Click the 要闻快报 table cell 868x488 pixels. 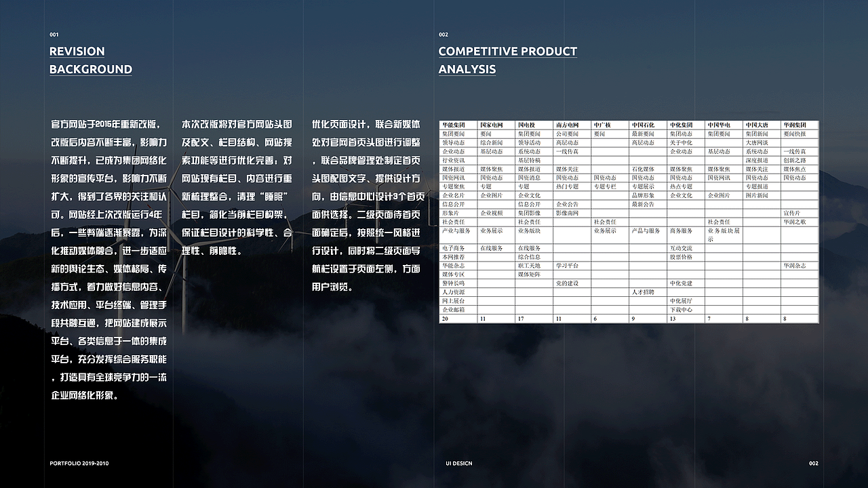pyautogui.click(x=800, y=134)
